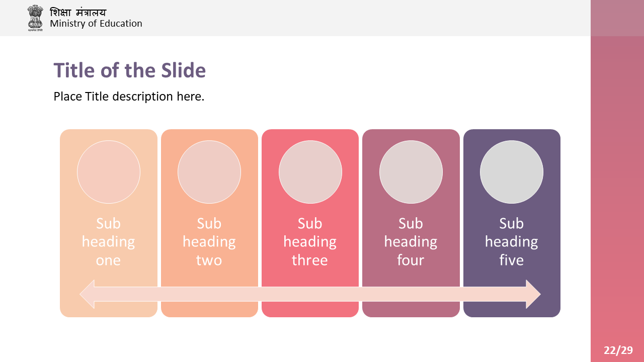Select the circle above Sub heading five
The width and height of the screenshot is (644, 362).
point(512,172)
